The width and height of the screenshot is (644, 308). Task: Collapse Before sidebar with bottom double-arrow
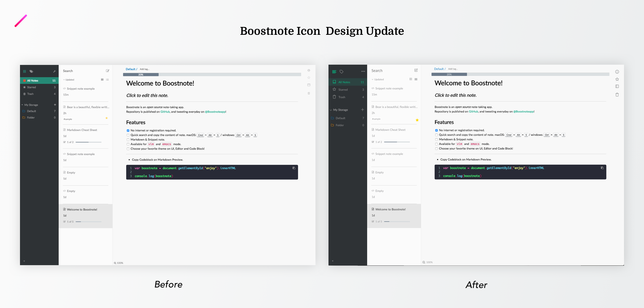[24, 261]
